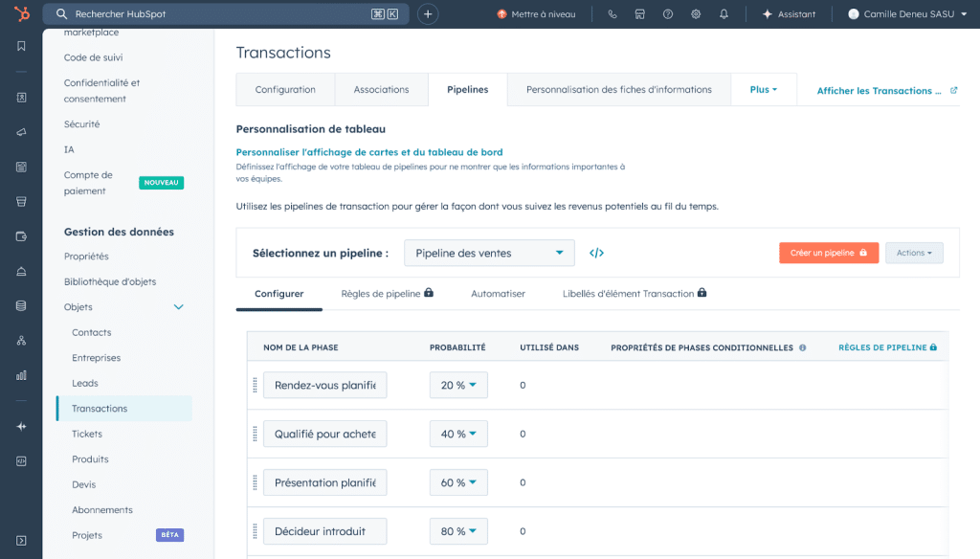This screenshot has width=980, height=559.
Task: Open the reporting bar chart sidebar icon
Action: click(x=21, y=374)
